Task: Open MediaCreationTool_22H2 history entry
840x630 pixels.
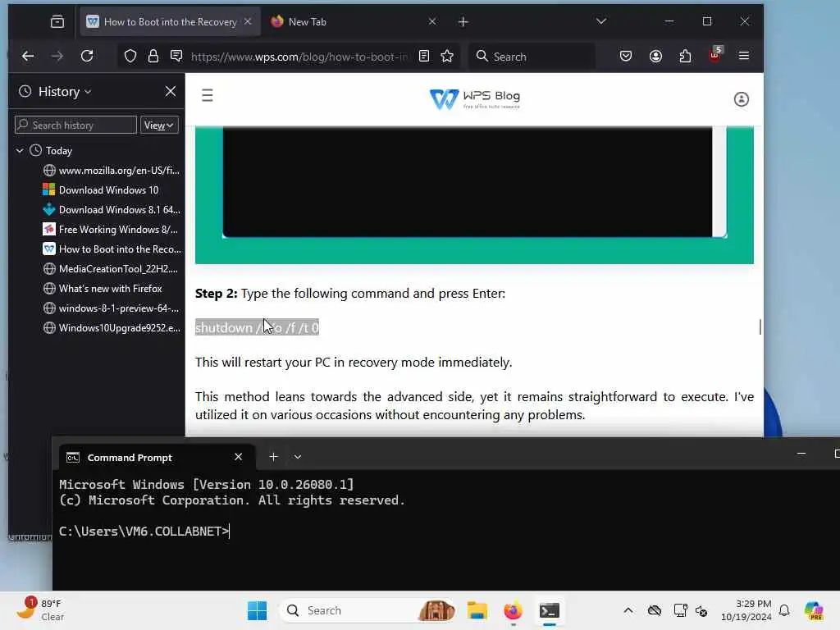Action: coord(112,269)
